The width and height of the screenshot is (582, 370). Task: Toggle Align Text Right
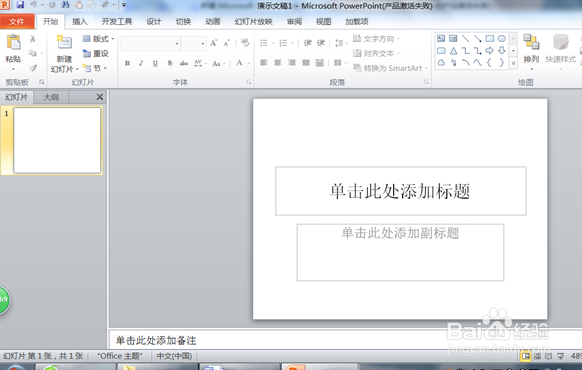[x=292, y=63]
